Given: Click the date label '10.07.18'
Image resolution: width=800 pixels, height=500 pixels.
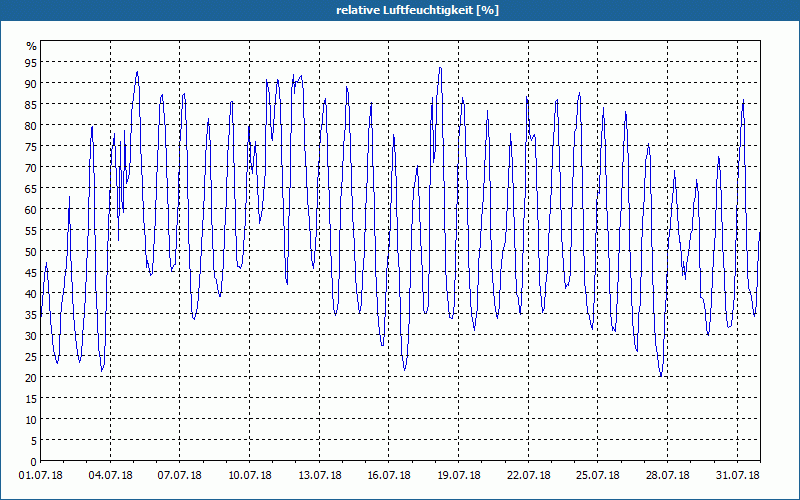Looking at the screenshot, I should coord(249,476).
